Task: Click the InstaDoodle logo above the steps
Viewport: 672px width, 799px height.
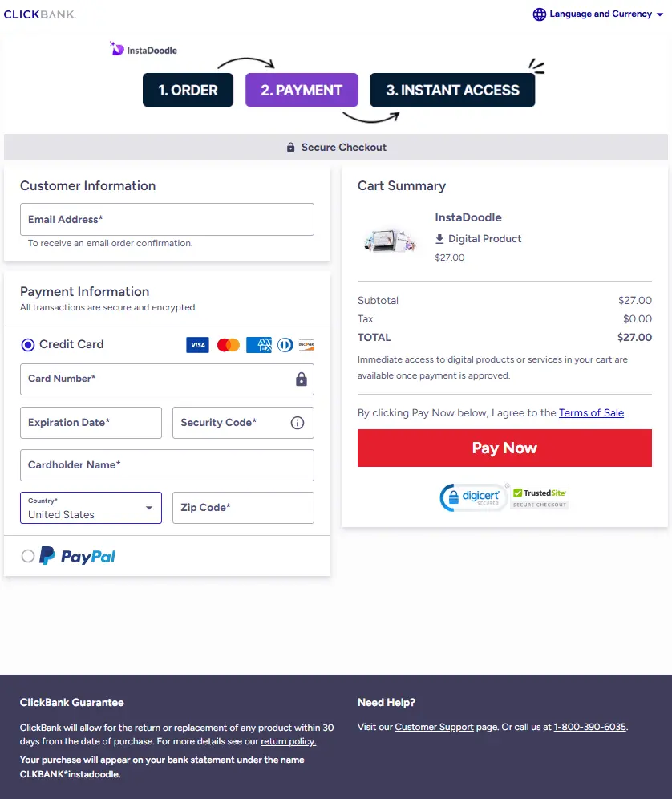Action: point(143,48)
